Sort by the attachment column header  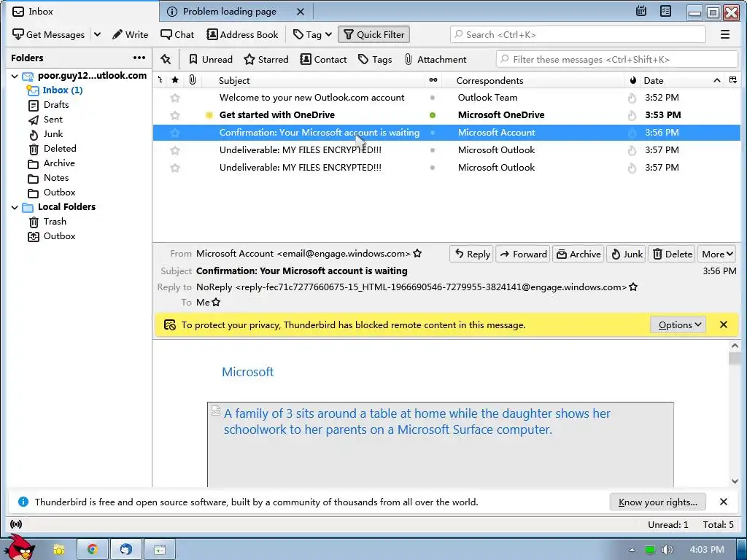[x=192, y=80]
